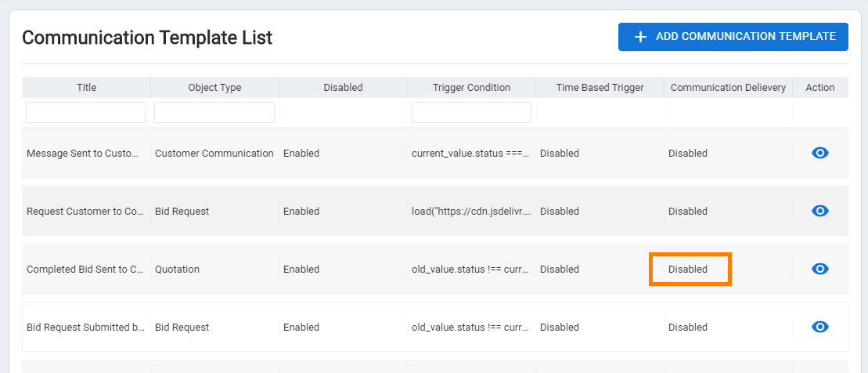Sort by the Object Type column header

214,88
